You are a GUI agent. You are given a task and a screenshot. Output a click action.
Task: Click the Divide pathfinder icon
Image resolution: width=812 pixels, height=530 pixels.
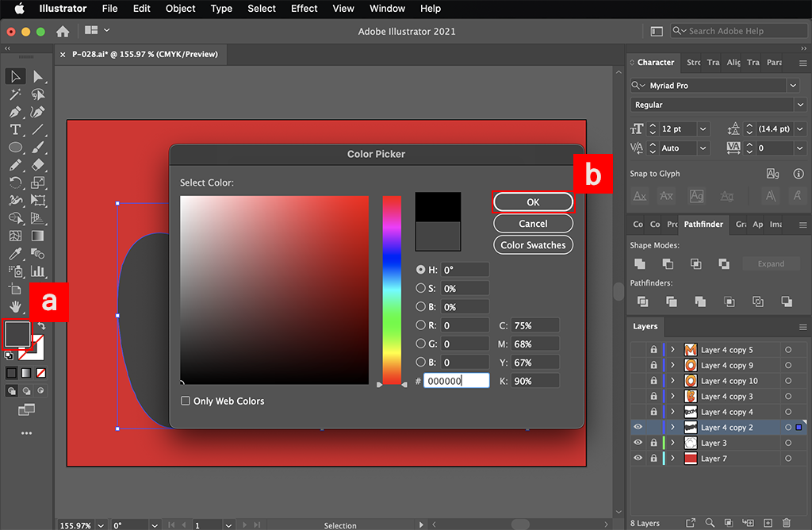point(642,301)
